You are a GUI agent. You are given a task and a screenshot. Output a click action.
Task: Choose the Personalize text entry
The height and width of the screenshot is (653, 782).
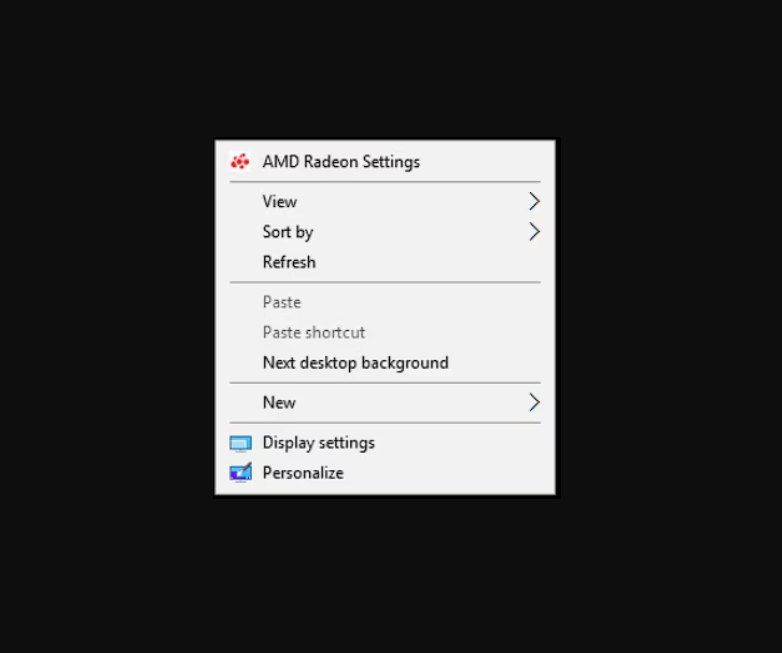(x=303, y=473)
